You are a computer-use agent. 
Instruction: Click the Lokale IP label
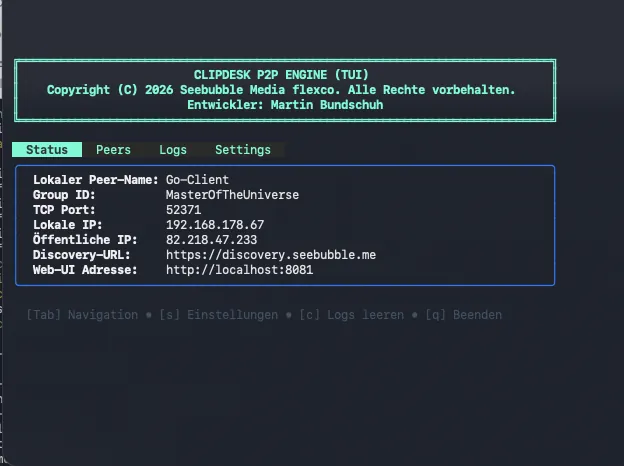pyautogui.click(x=68, y=225)
